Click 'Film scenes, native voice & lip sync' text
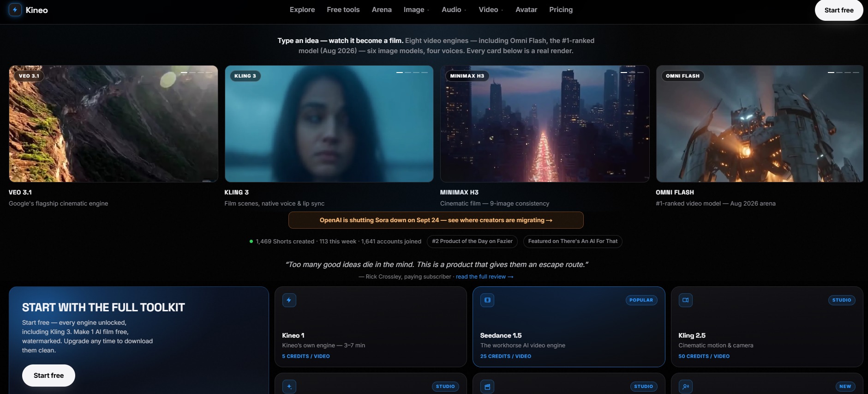 (x=275, y=204)
